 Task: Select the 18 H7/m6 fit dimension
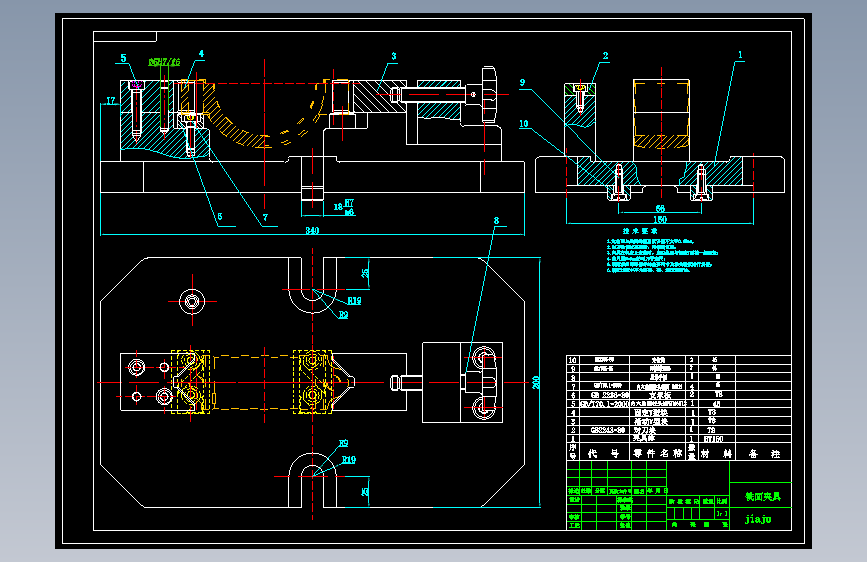pos(343,207)
